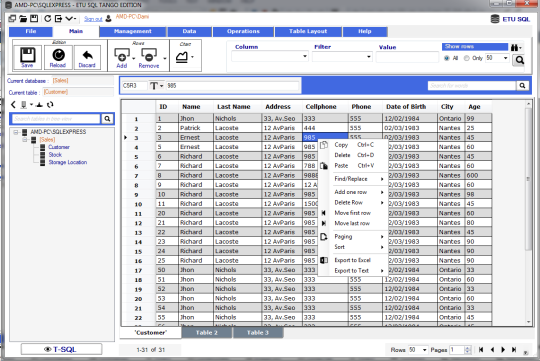Switch to the Table Layout tab

tap(308, 31)
